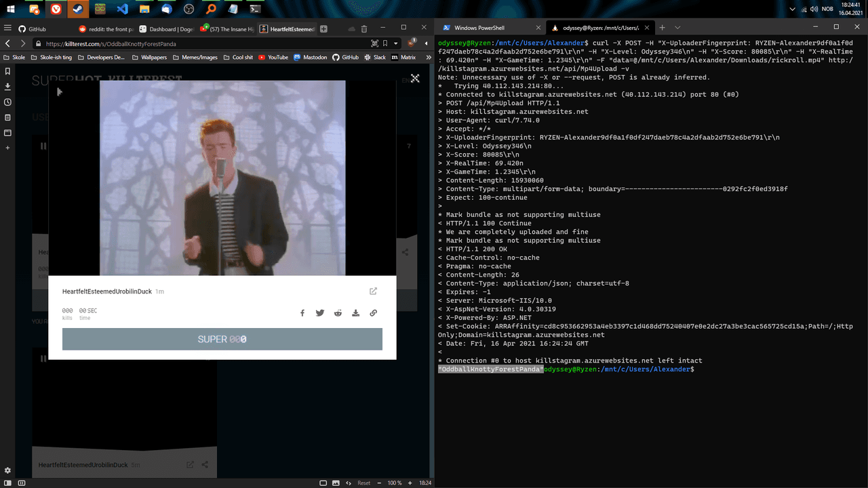Open a new Windows Terminal tab
868x488 pixels.
[663, 28]
